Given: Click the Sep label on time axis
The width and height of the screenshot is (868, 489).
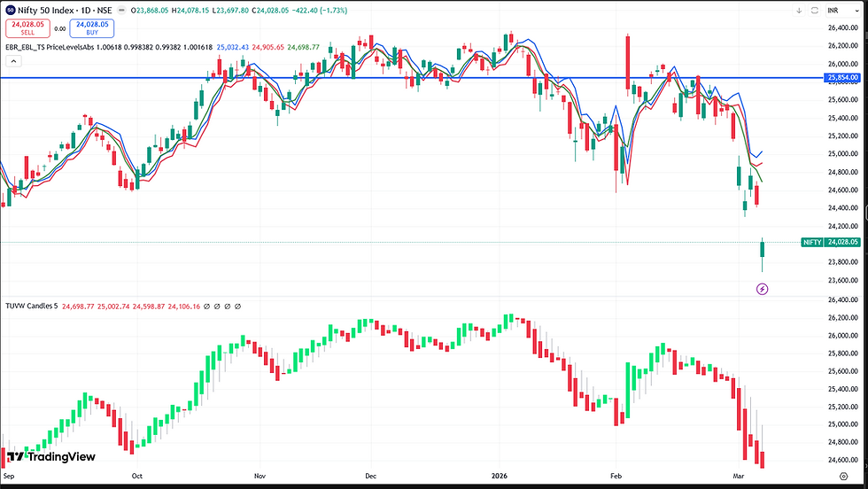Looking at the screenshot, I should click(x=9, y=476).
